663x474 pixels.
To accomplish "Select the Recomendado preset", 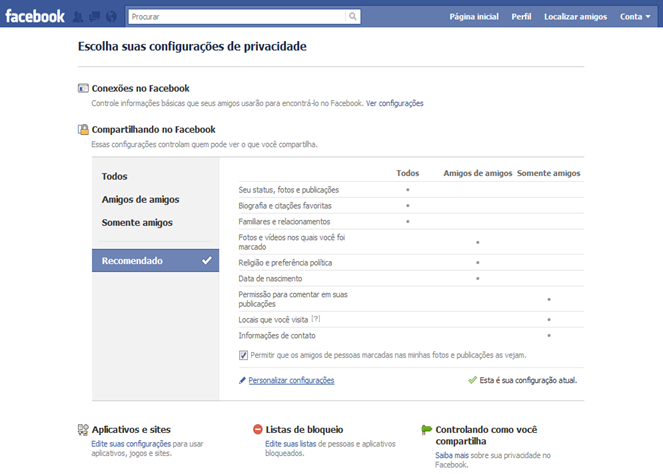I will pos(155,260).
